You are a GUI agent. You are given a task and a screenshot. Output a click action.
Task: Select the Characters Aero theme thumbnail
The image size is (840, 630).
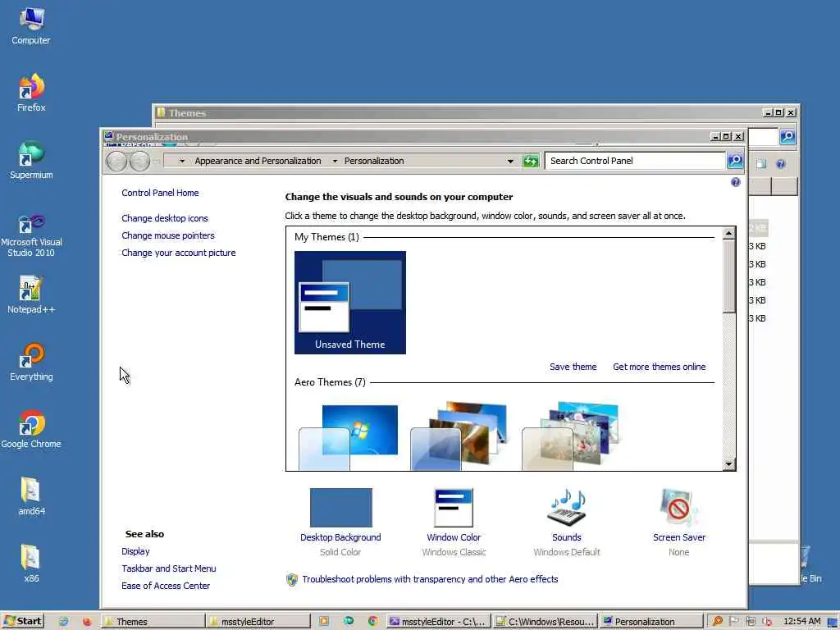(571, 436)
